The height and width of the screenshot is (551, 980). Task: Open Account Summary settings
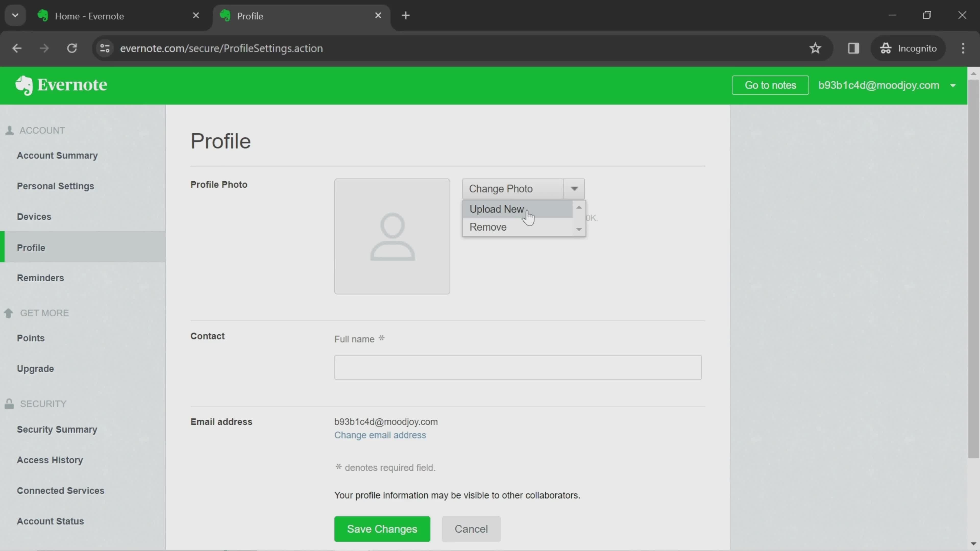(57, 155)
